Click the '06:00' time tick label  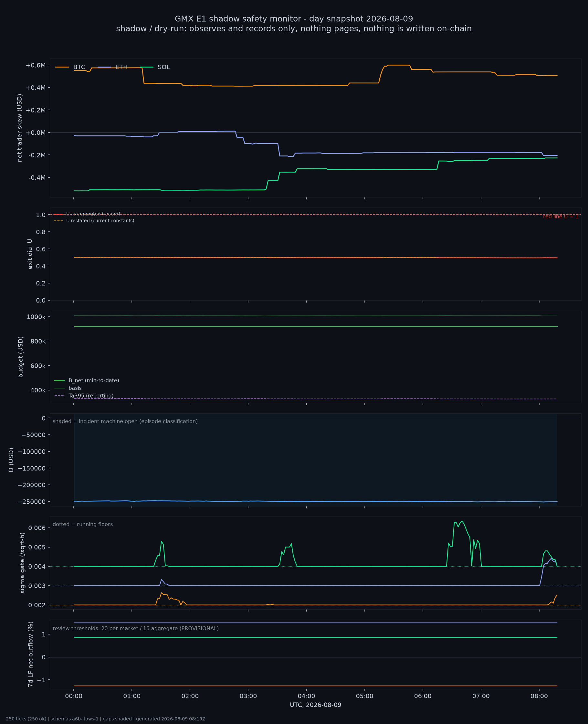pyautogui.click(x=423, y=696)
